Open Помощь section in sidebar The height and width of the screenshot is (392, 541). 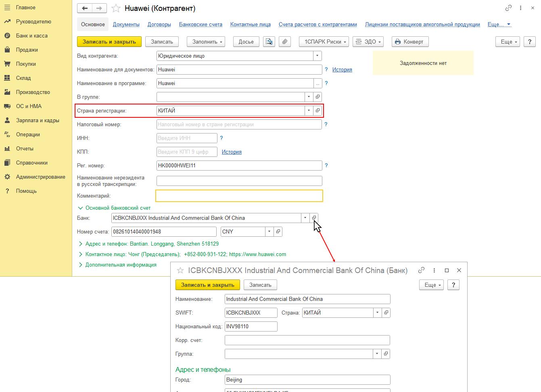pyautogui.click(x=26, y=191)
